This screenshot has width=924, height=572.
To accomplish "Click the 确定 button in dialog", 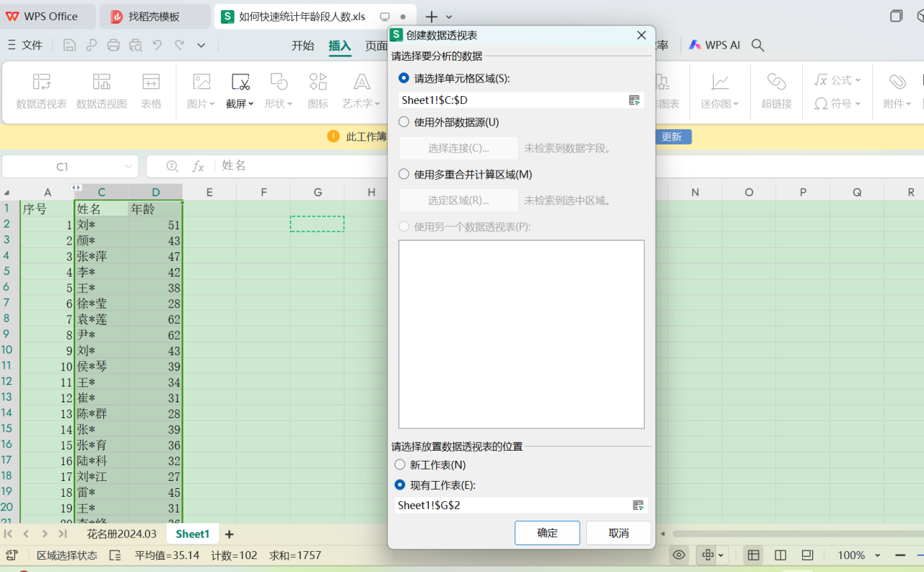I will pyautogui.click(x=547, y=533).
